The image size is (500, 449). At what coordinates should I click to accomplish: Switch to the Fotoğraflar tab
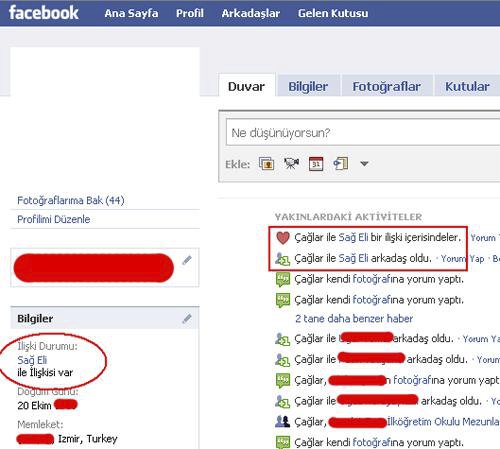(x=387, y=86)
